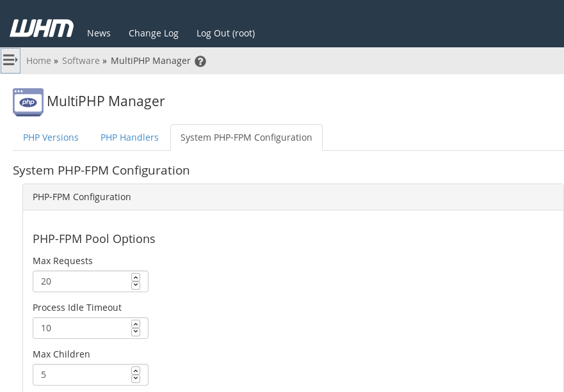Click the PHP-FPM Pool Options heading
564x392 pixels.
pos(94,239)
